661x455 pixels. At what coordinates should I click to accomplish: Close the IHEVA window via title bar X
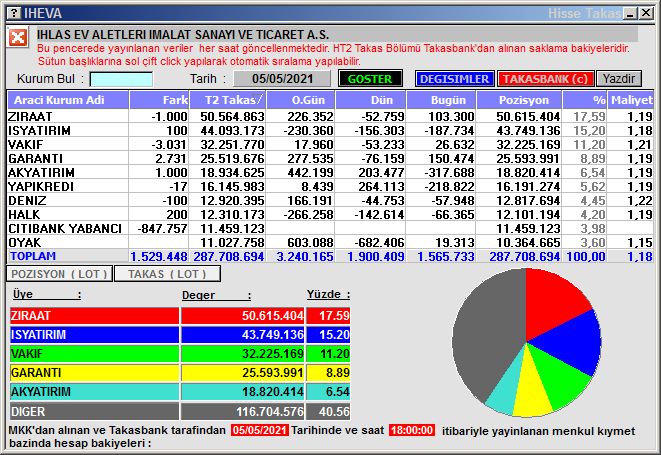tap(646, 13)
